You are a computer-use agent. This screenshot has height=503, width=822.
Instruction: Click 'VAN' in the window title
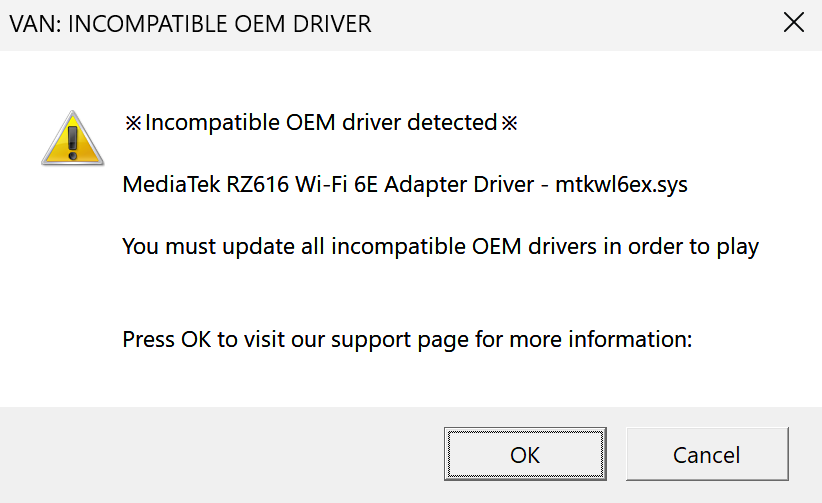click(32, 24)
